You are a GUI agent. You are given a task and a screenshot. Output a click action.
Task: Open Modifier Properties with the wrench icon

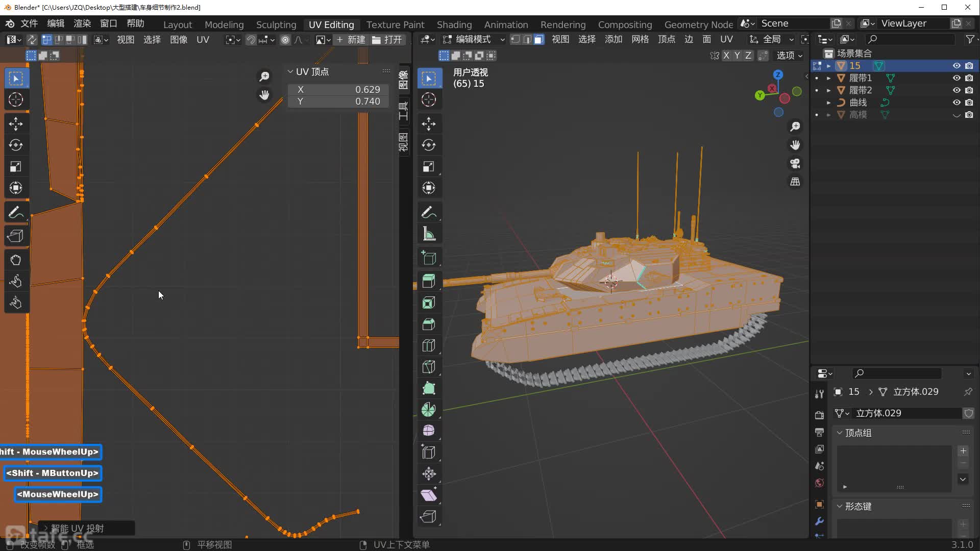(819, 521)
